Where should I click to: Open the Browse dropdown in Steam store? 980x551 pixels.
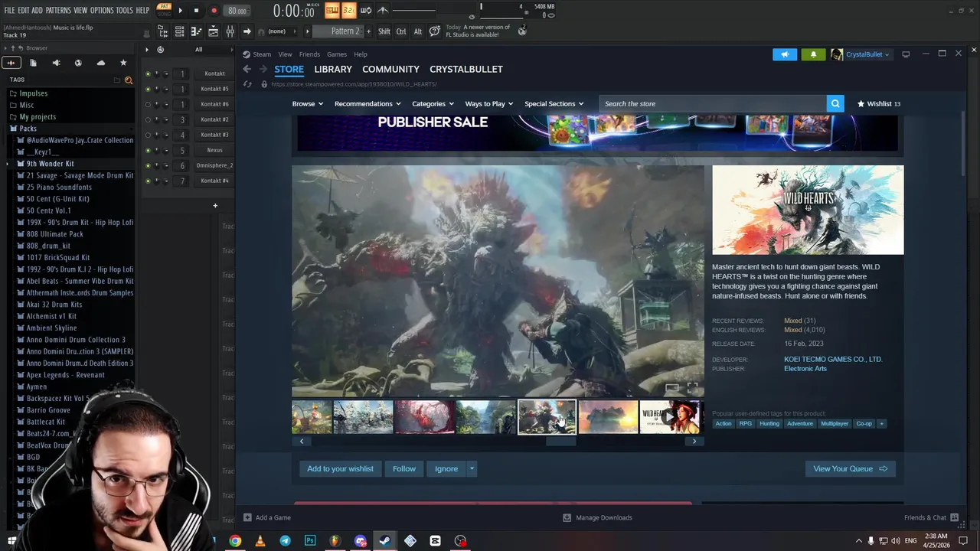pyautogui.click(x=307, y=103)
